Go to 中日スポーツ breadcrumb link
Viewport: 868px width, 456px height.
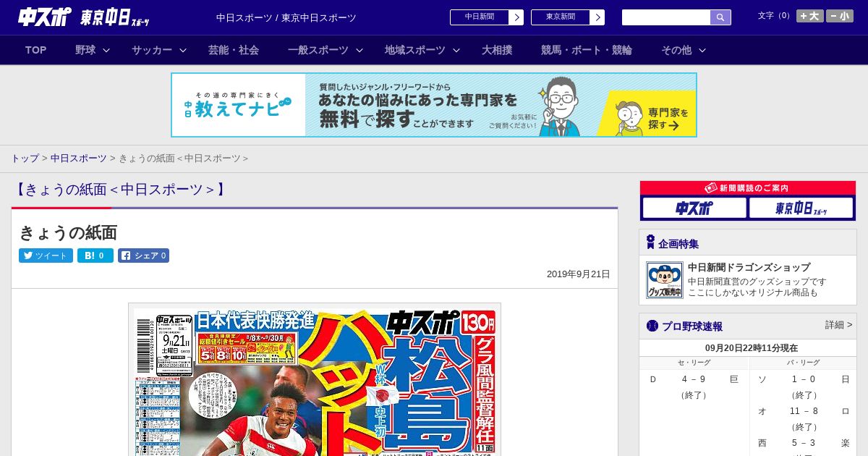(x=78, y=159)
